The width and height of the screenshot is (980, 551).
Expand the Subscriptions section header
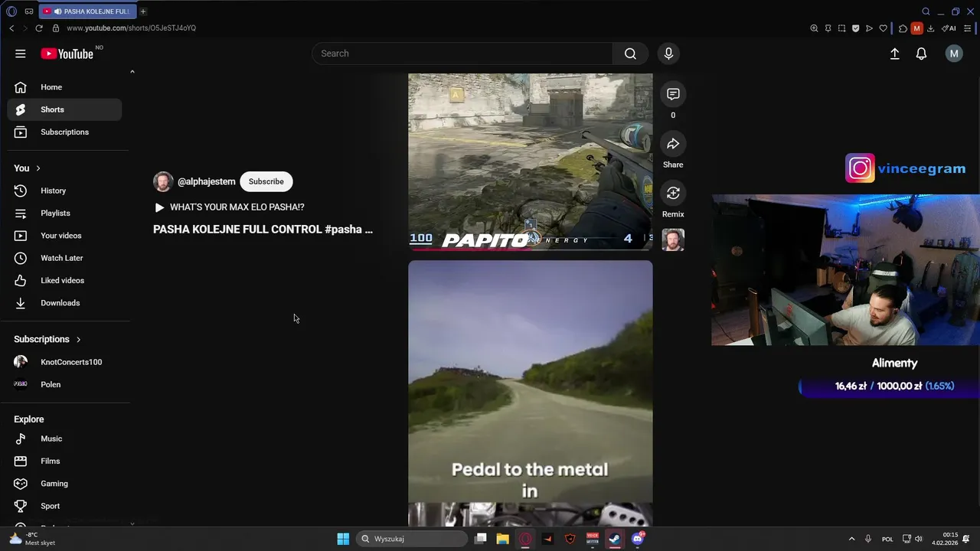47,339
